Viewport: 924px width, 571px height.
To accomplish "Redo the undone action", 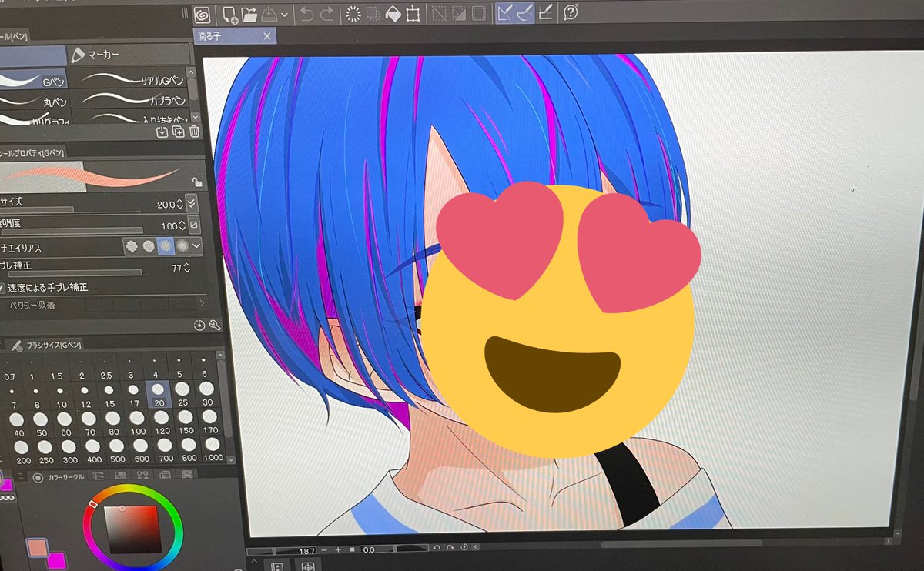I will tap(326, 13).
